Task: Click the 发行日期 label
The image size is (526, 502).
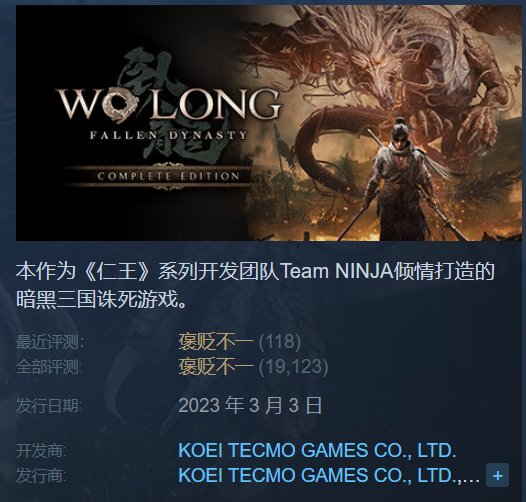Action: click(49, 406)
